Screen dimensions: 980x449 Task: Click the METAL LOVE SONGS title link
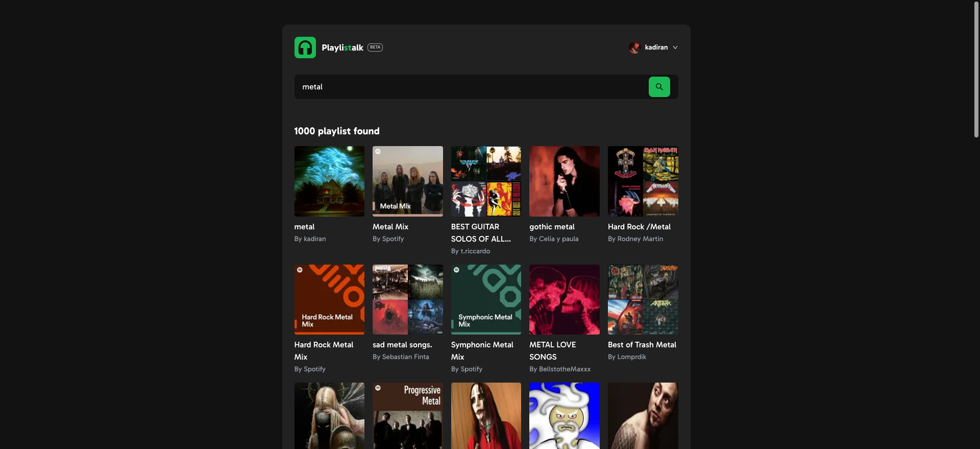552,351
